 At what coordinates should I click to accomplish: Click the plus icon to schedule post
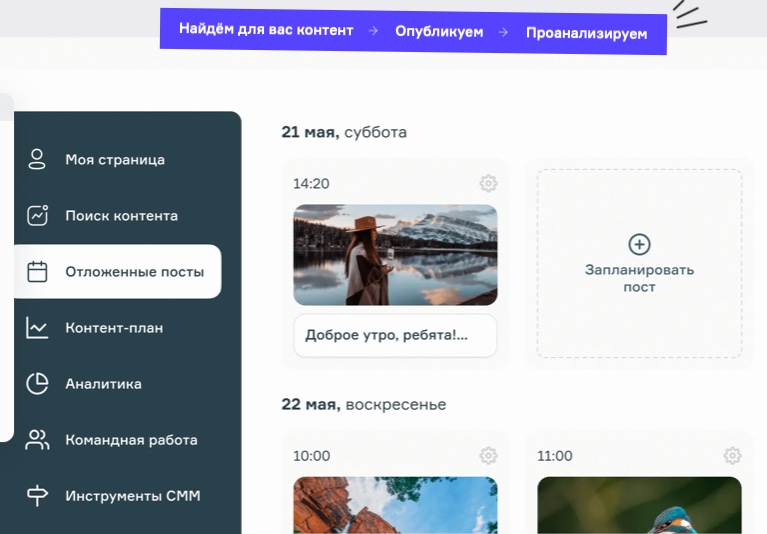[639, 244]
